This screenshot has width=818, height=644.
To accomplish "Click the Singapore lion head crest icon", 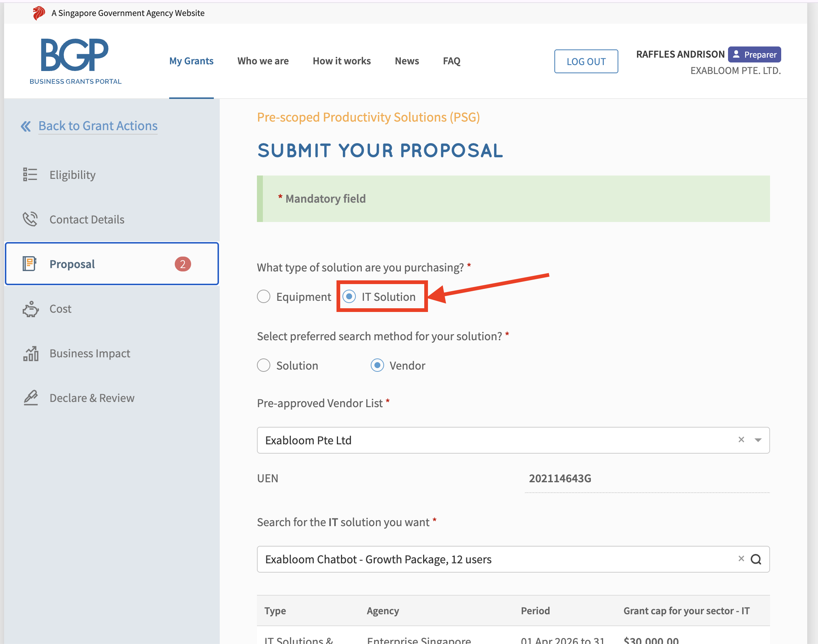I will (x=38, y=13).
